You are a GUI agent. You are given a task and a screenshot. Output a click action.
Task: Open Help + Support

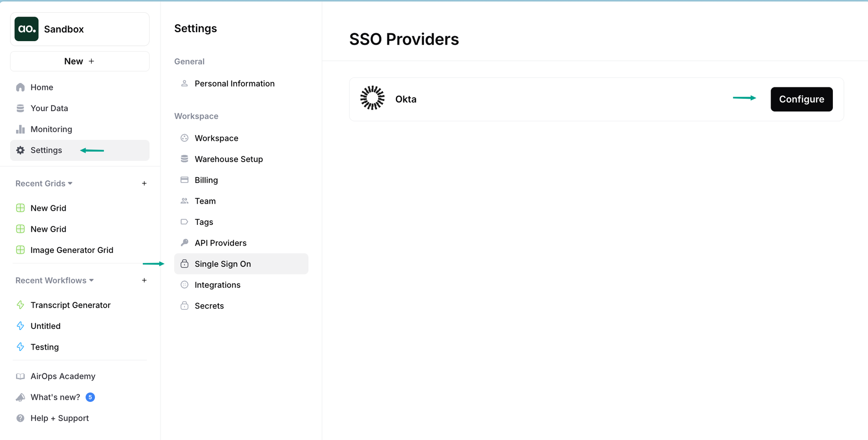pyautogui.click(x=80, y=418)
